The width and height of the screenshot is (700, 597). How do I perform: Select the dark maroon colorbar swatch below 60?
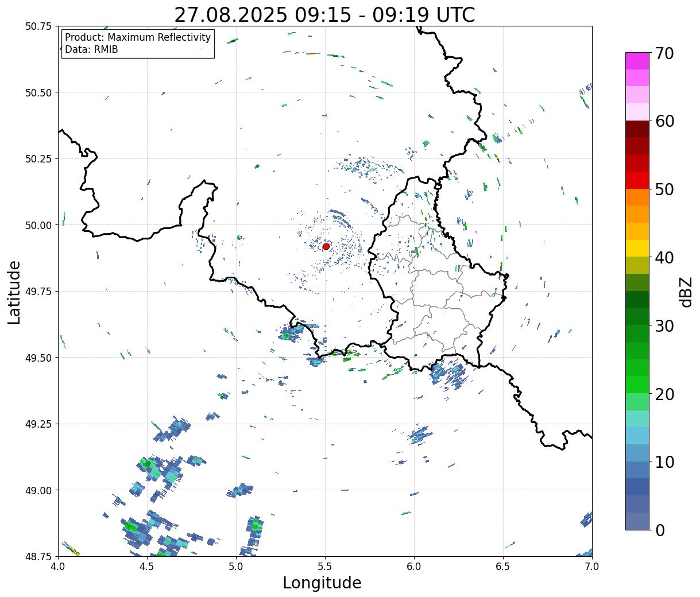click(637, 129)
